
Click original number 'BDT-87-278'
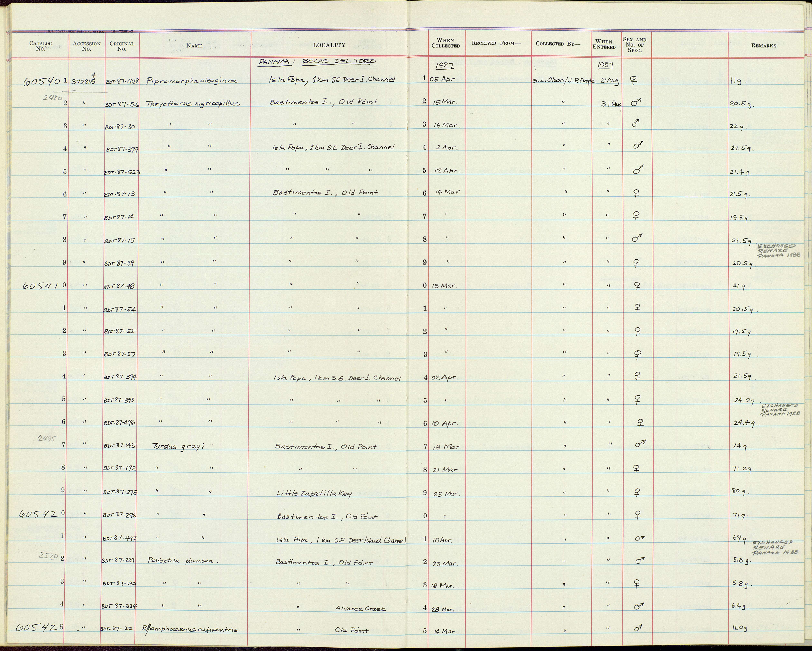(x=120, y=492)
